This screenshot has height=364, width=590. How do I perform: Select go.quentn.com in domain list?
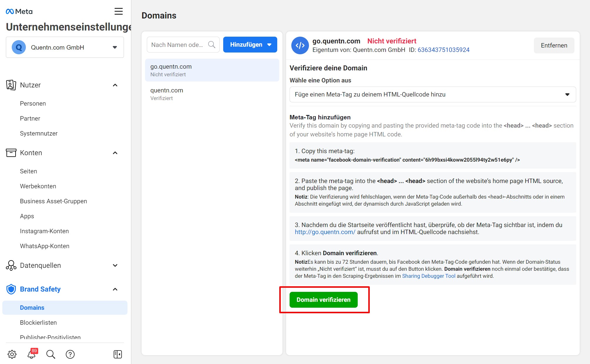point(212,70)
